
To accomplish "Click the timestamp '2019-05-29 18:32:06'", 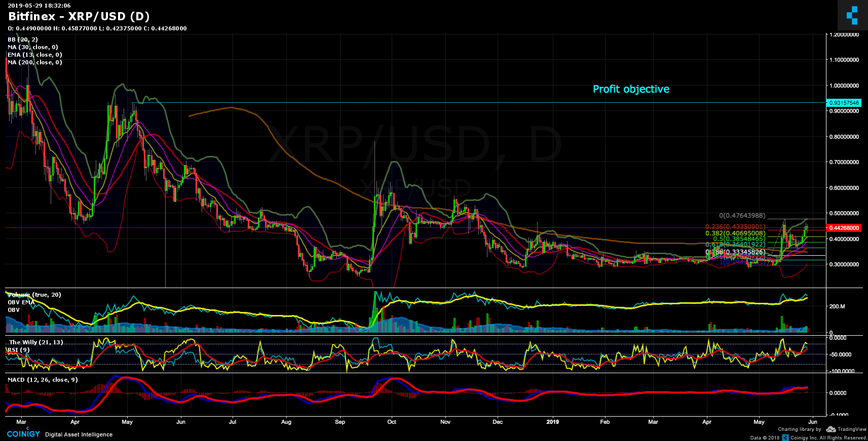I will point(39,6).
